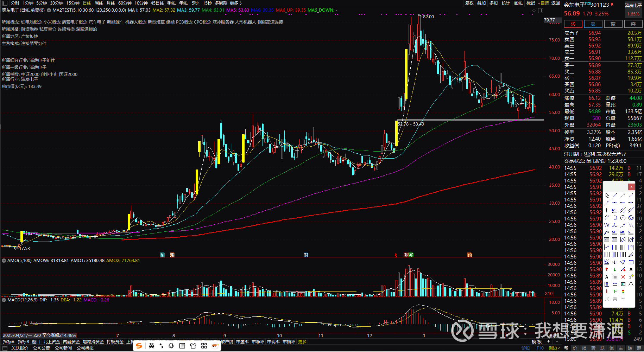Select the 5分钟 period tab
644x352 pixels.
pyautogui.click(x=42, y=3)
